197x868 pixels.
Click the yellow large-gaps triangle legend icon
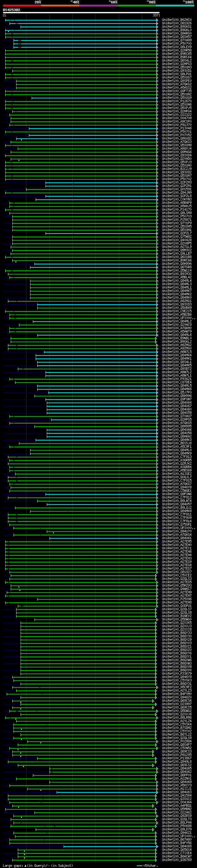[25, 866]
